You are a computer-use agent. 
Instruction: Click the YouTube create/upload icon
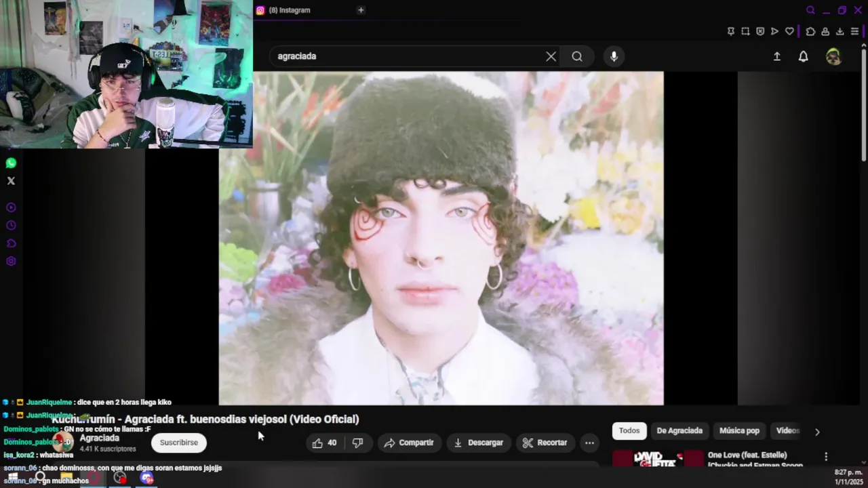[x=777, y=57]
